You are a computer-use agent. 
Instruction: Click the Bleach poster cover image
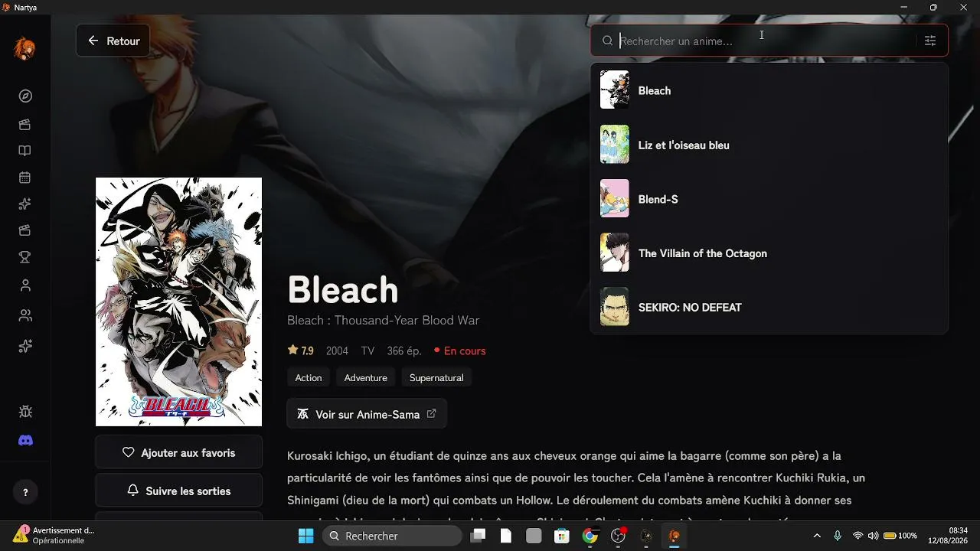click(x=178, y=302)
